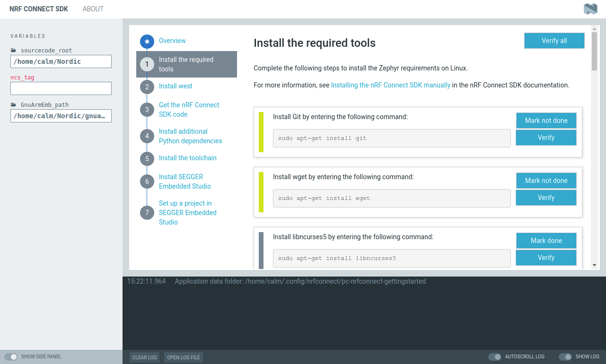
Task: Verify the wget installation
Action: click(546, 198)
